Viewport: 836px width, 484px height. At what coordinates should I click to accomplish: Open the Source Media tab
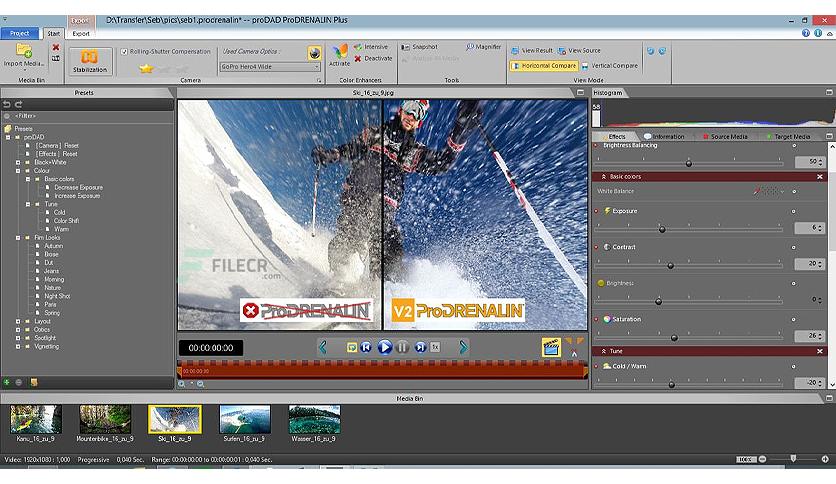725,136
